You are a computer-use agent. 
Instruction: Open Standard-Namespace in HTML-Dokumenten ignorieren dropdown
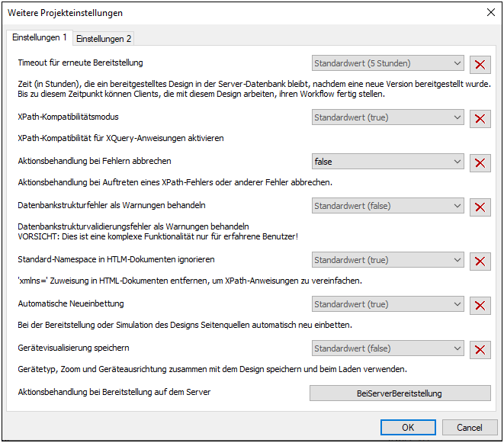(387, 260)
